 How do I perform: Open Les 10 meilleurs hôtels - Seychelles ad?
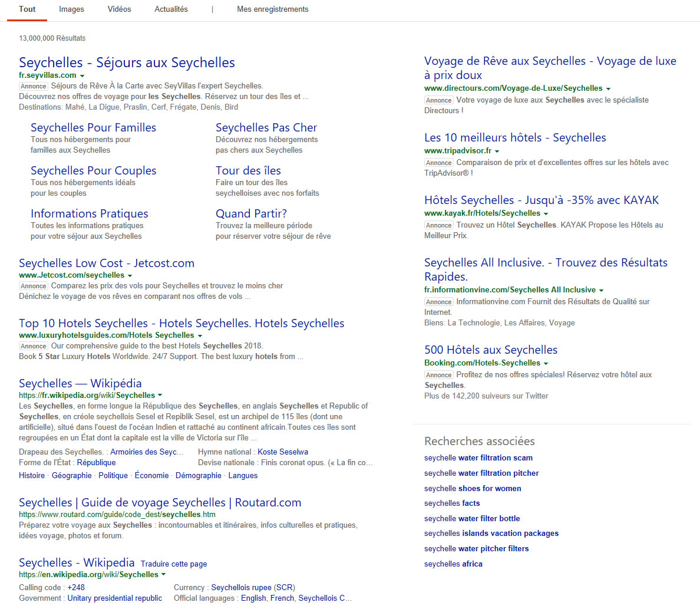click(515, 137)
